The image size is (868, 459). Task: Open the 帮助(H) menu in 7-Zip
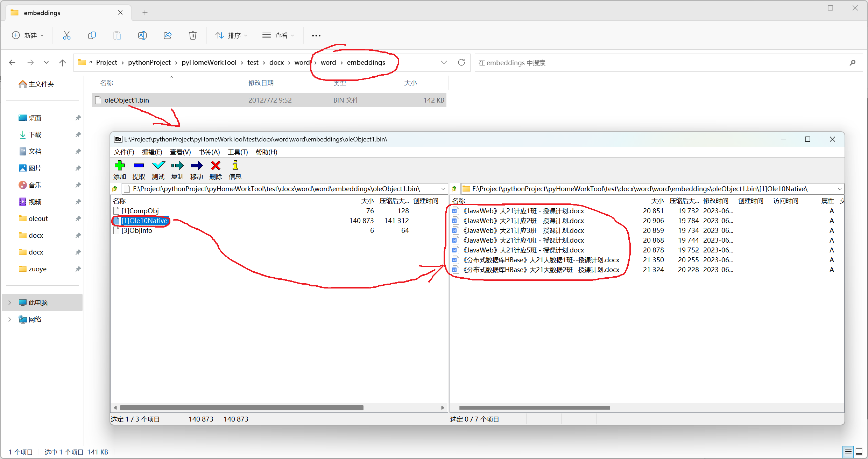tap(267, 152)
